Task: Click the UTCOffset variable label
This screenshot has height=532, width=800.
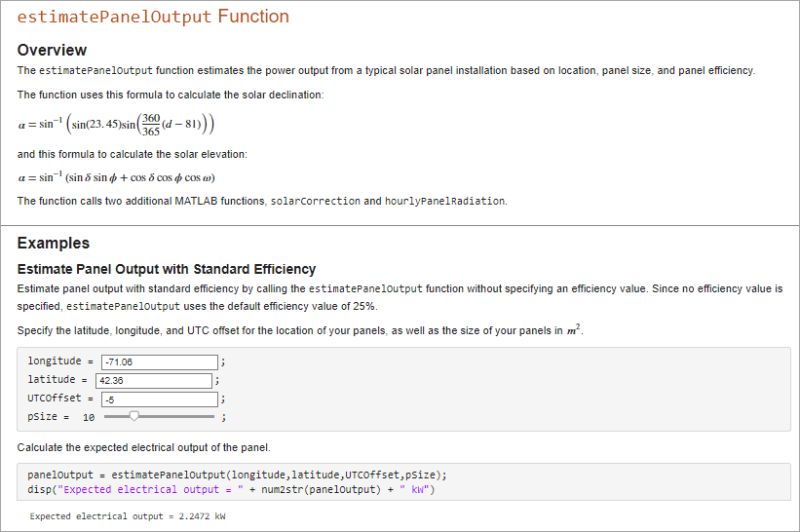Action: [x=54, y=399]
